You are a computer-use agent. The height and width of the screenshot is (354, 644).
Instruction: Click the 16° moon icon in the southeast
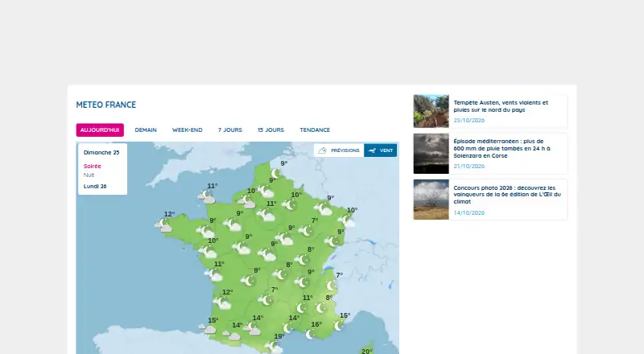pos(311,335)
